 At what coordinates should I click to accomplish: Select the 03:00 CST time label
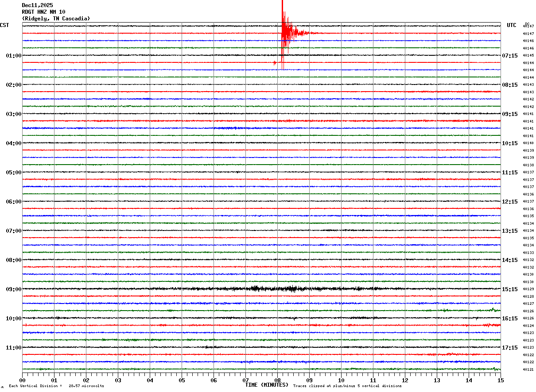click(x=14, y=114)
